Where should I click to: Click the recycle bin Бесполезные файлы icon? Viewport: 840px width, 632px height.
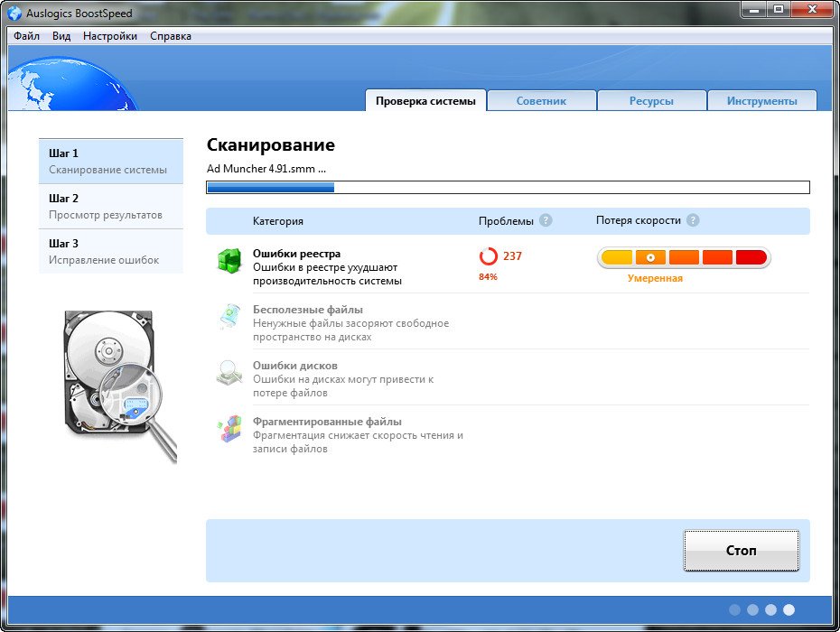point(229,316)
